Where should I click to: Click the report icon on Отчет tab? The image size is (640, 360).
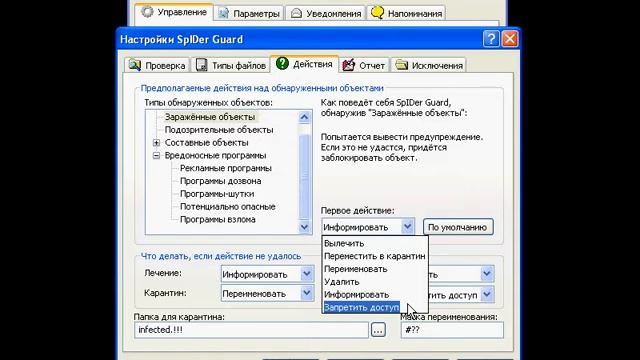[x=349, y=65]
